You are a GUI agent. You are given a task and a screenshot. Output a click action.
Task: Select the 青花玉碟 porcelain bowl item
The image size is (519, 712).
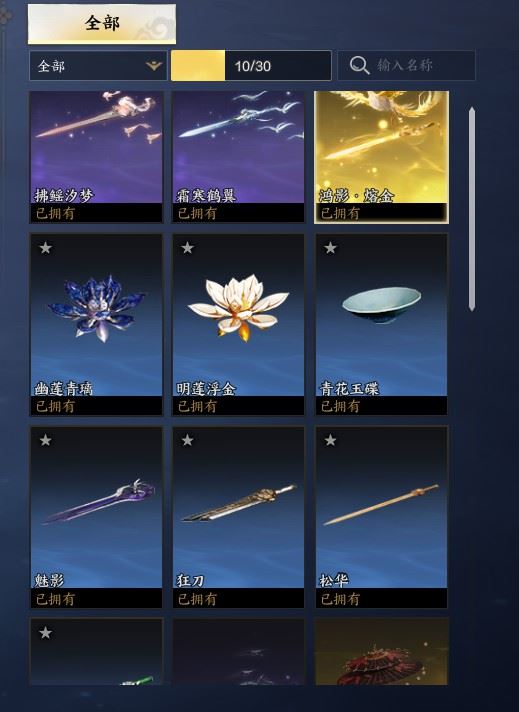[x=381, y=325]
